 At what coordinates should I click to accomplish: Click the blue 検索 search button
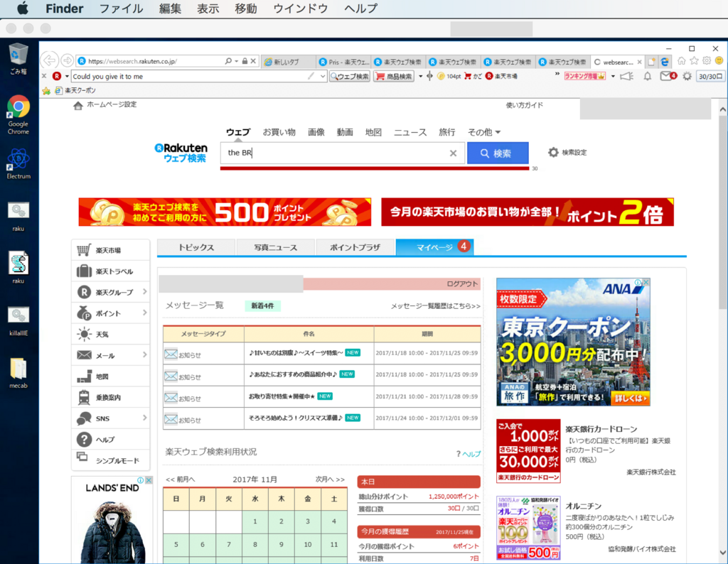point(498,153)
